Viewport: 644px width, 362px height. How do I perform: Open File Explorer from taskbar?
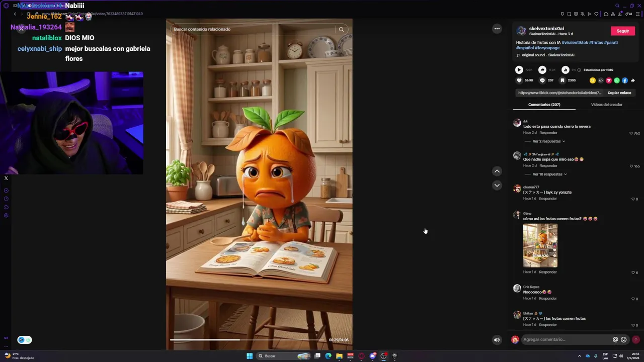(339, 356)
